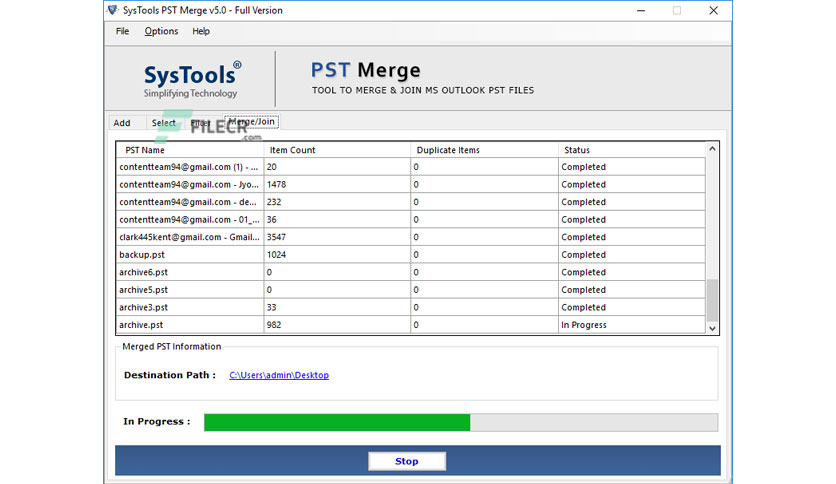Click the In Progress progress bar
836x484 pixels.
pyautogui.click(x=461, y=422)
